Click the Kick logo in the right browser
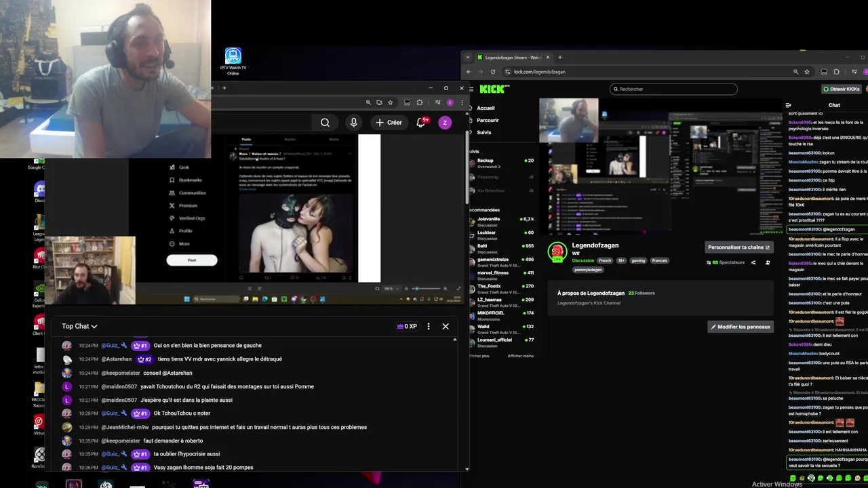 pyautogui.click(x=493, y=89)
